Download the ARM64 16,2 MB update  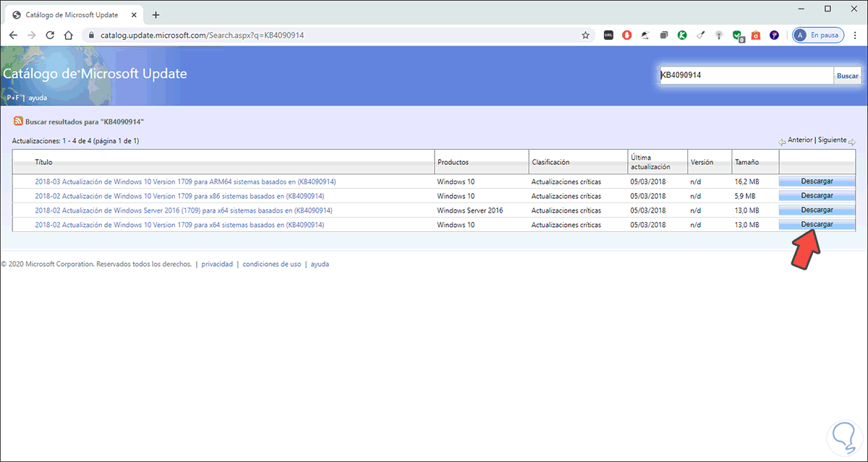pyautogui.click(x=817, y=181)
